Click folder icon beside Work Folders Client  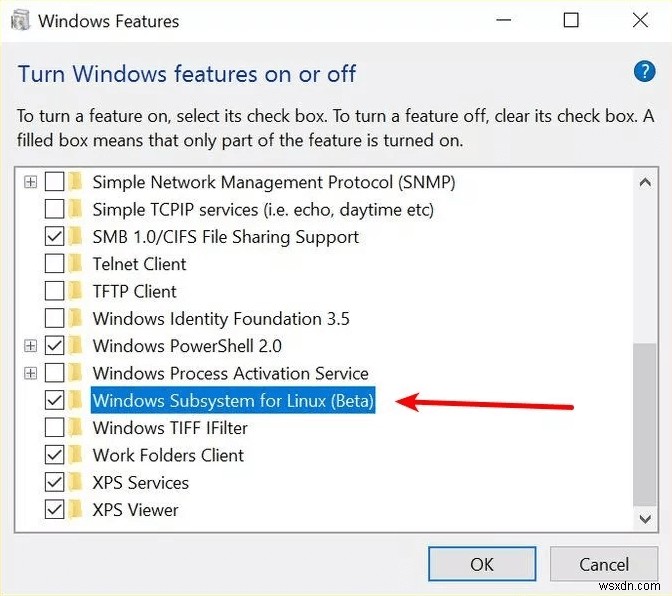click(x=75, y=455)
